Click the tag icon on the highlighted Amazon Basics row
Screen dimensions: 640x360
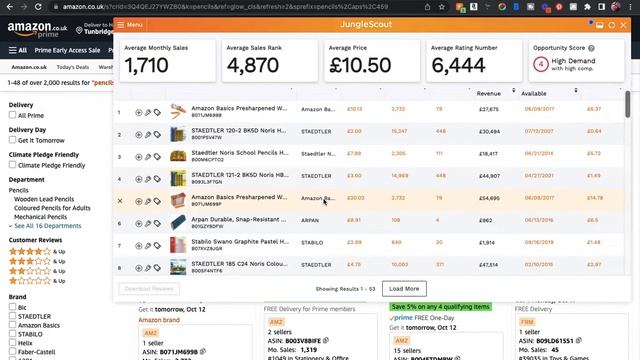pos(157,201)
